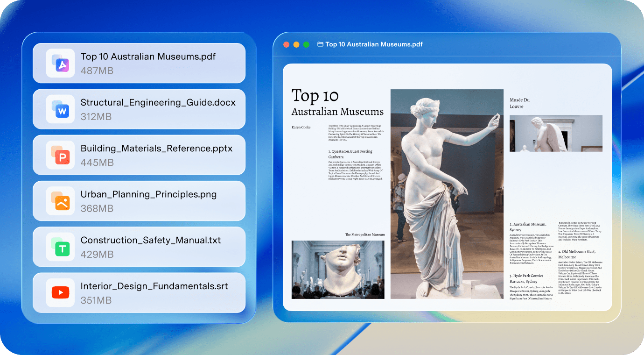The image size is (644, 355).
Task: Click the large Top 10 heading in the document
Action: pyautogui.click(x=315, y=96)
